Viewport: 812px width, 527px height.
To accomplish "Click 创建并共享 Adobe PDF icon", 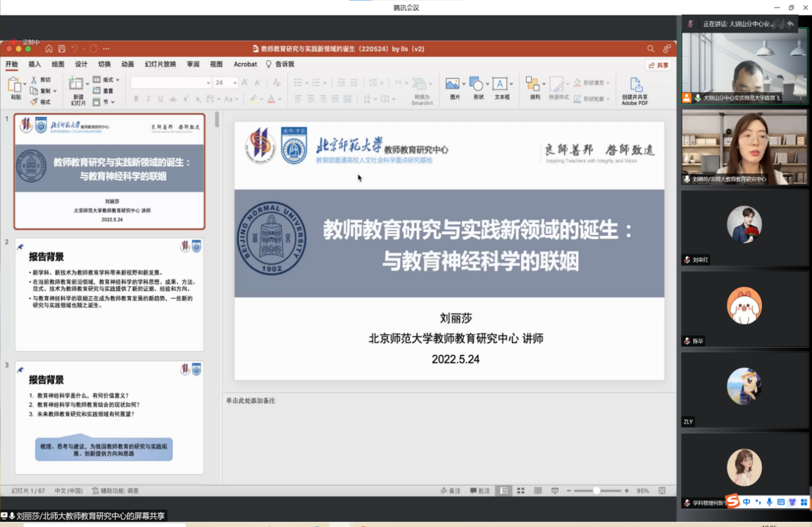I will pyautogui.click(x=635, y=85).
